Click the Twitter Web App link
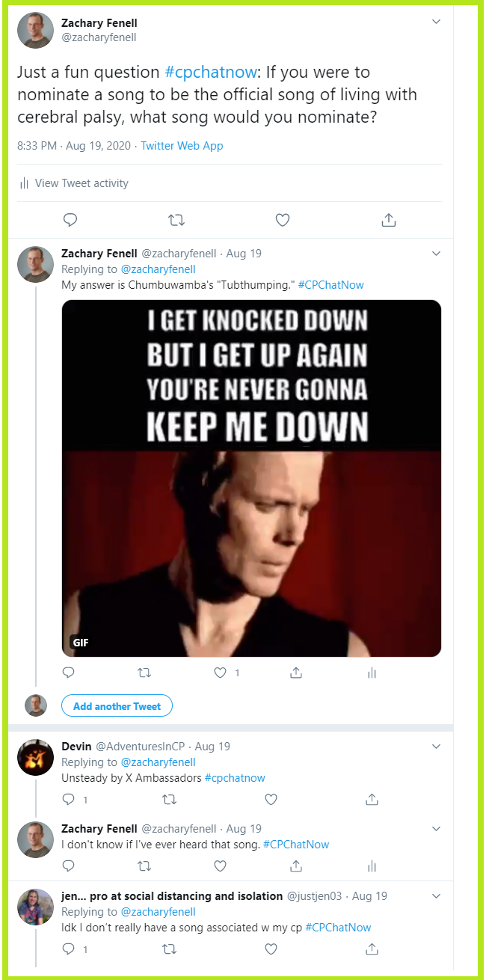This screenshot has width=486, height=980. coord(182,146)
